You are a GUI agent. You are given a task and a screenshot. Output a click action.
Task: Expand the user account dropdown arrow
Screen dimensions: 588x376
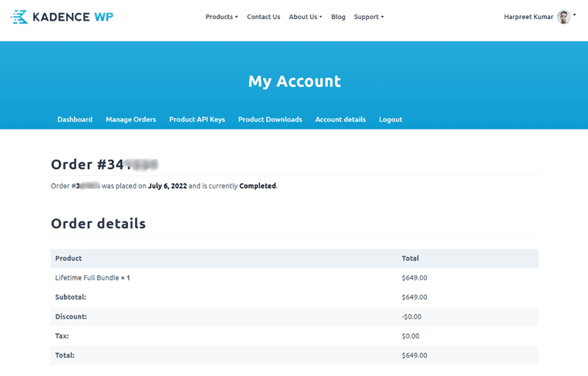click(x=575, y=15)
